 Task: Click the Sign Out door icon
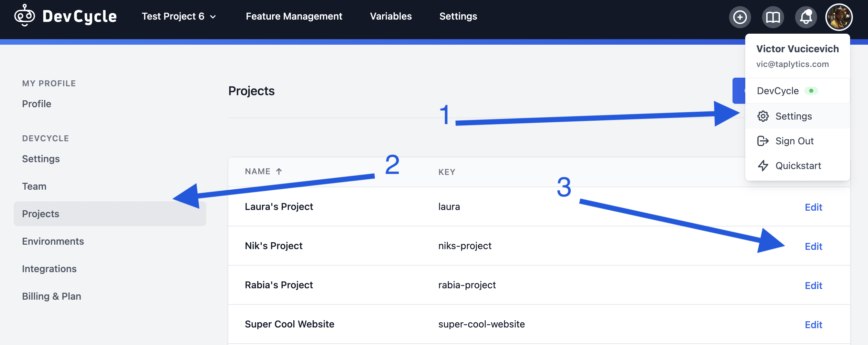[x=763, y=141]
